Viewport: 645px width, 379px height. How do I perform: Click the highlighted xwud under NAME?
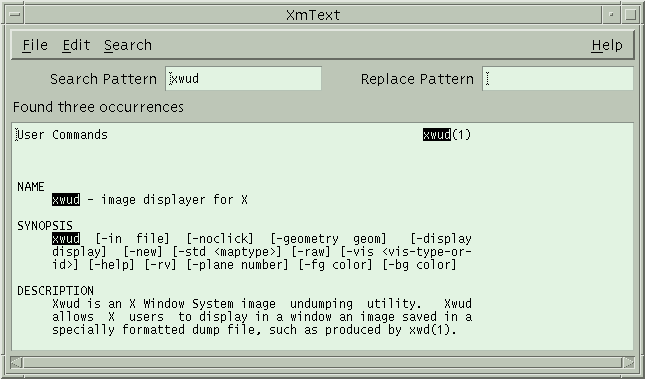tap(66, 200)
